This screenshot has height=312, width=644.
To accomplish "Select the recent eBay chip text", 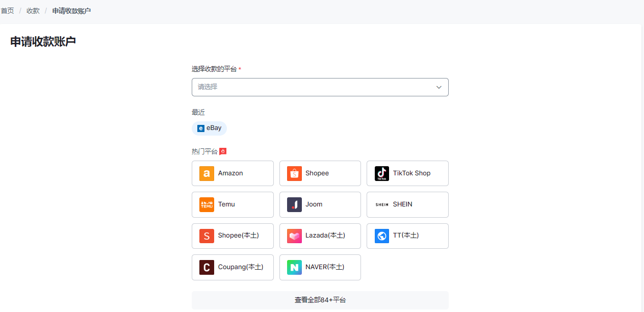I will pos(214,128).
